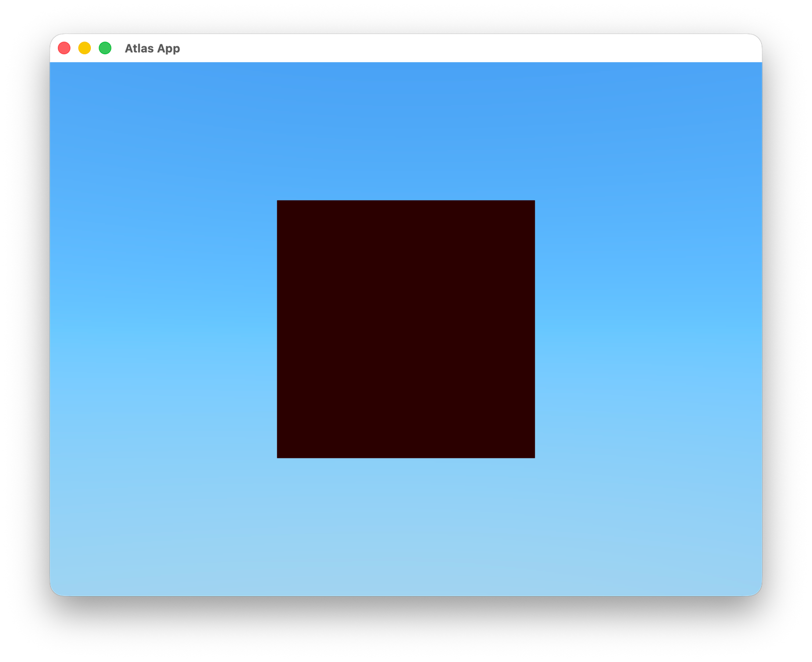Viewport: 812px width, 662px height.
Task: Click the Atlas App title text
Action: tap(152, 48)
